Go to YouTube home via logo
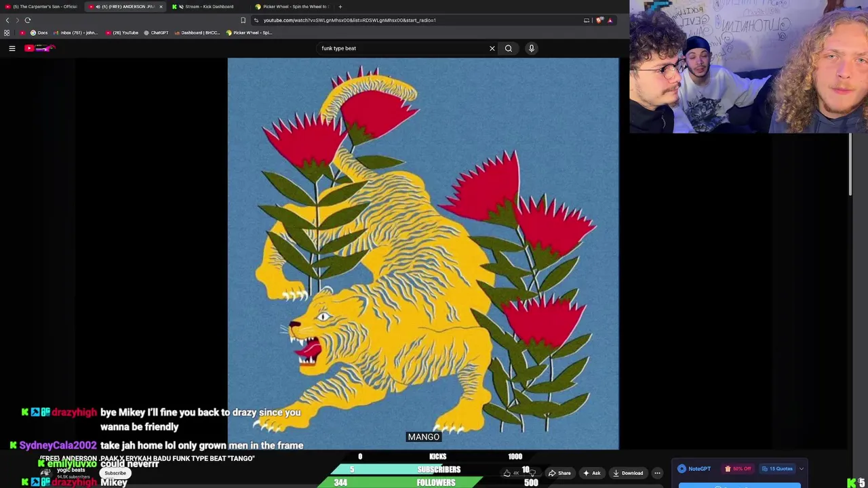Screen dimensions: 868x488 tap(39, 48)
